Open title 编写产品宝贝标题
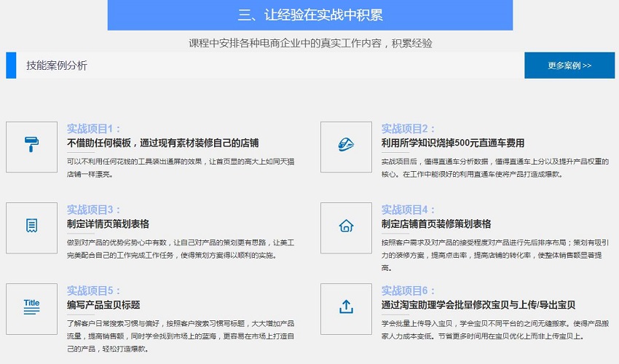Screen dimensions: 619x364 103,305
